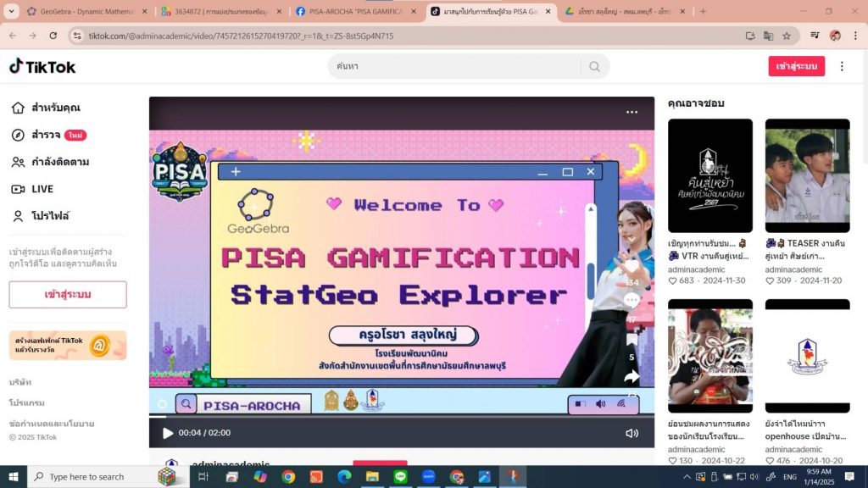Click the search magnifier icon

[x=594, y=66]
